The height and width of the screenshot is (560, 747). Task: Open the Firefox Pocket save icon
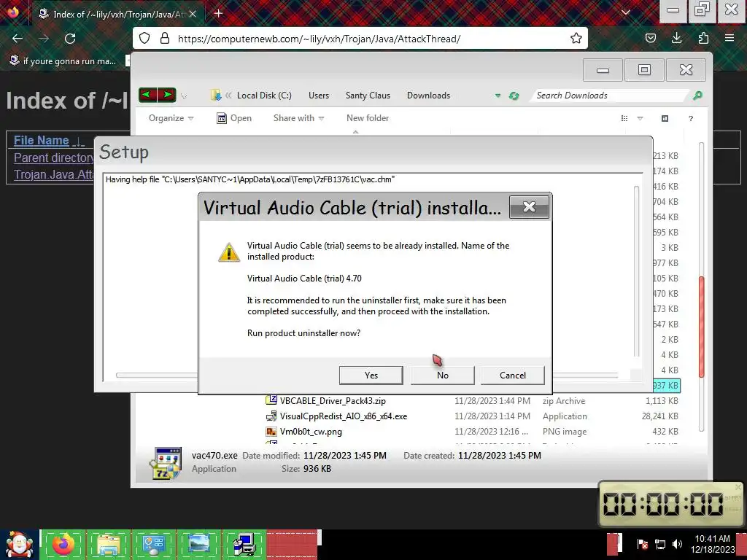click(x=650, y=39)
